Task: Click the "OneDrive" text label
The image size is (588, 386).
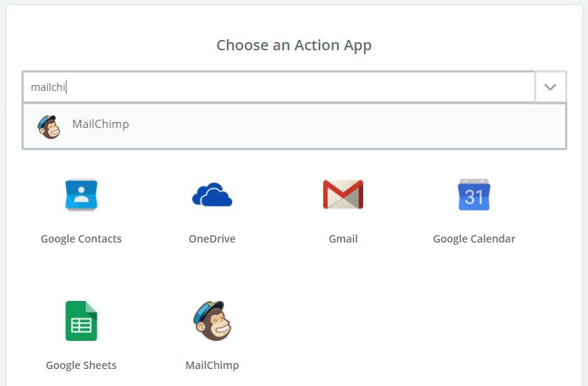Action: [x=212, y=239]
